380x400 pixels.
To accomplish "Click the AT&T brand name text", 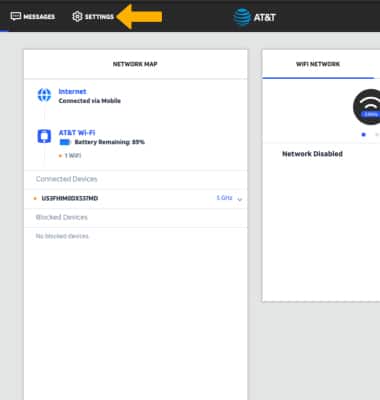I will pos(265,17).
